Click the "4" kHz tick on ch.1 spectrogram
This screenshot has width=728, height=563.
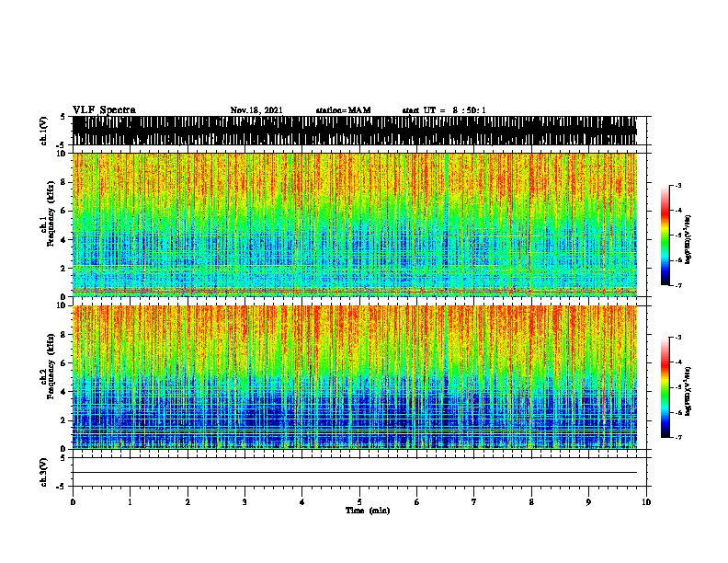(x=64, y=240)
